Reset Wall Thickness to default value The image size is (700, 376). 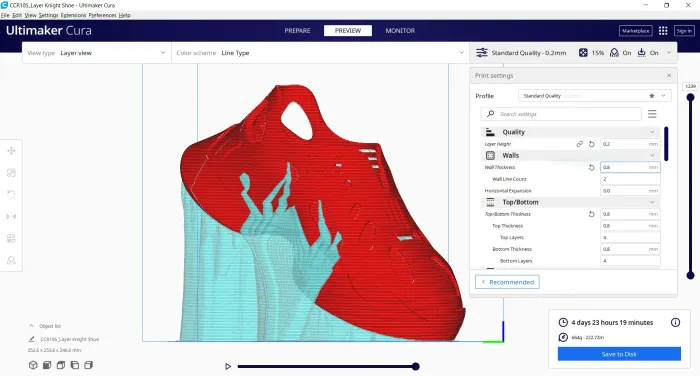pyautogui.click(x=592, y=167)
